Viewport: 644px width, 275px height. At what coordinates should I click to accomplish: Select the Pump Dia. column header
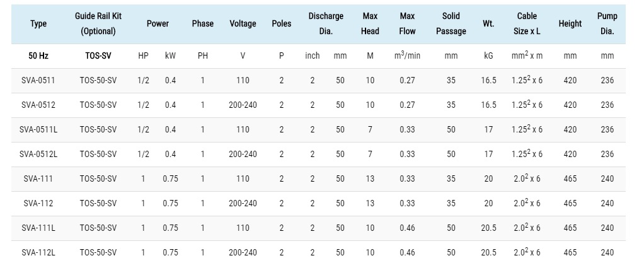607,24
